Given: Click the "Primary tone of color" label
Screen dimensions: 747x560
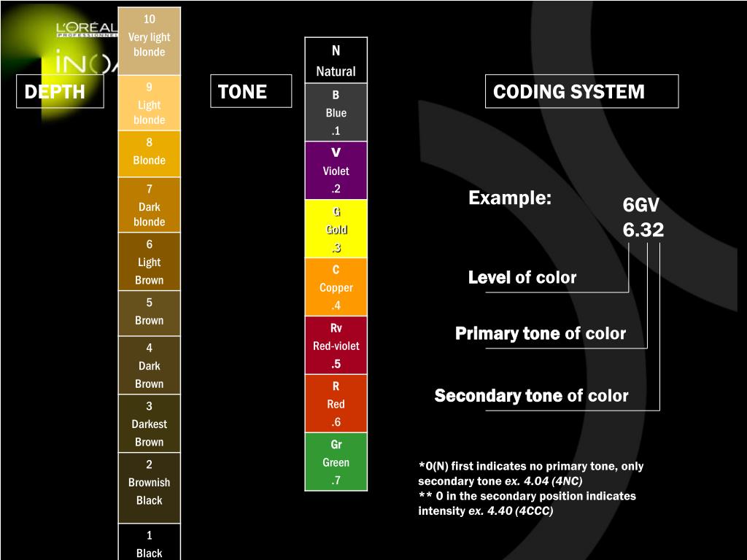Looking at the screenshot, I should [x=541, y=333].
